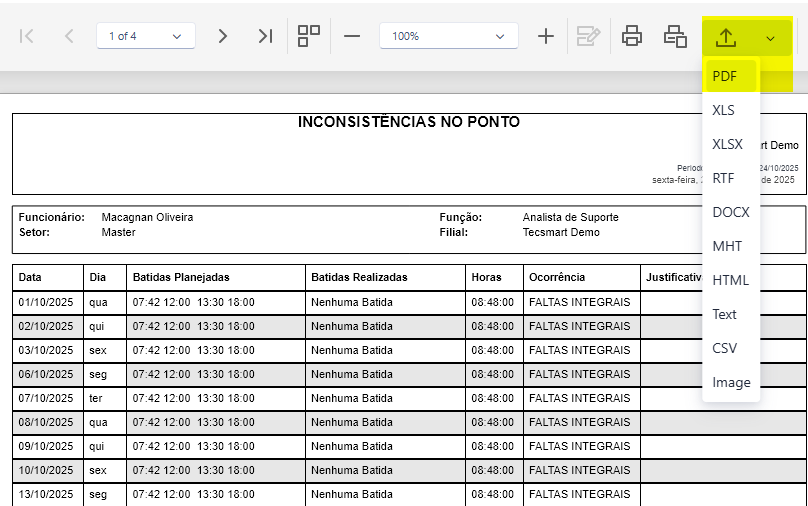Screen dimensions: 808x506
Task: Click 'Nenhuma Batida' in the 01/10/2025 row
Action: (x=352, y=302)
